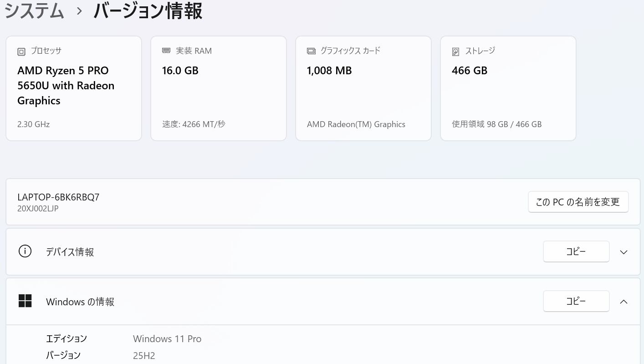Expand the デバイス情報 section chevron
The image size is (644, 364).
tap(624, 252)
